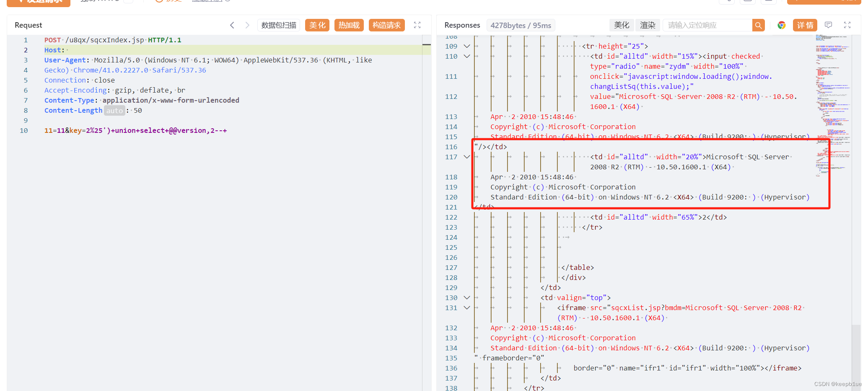The width and height of the screenshot is (868, 391).
Task: Open response in Chrome browser icon
Action: (781, 25)
